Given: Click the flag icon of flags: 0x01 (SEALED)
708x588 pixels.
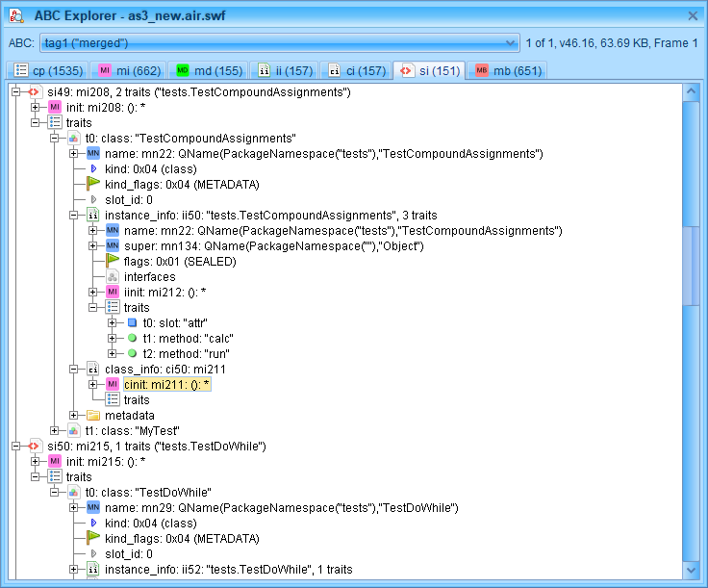Looking at the screenshot, I should (112, 261).
